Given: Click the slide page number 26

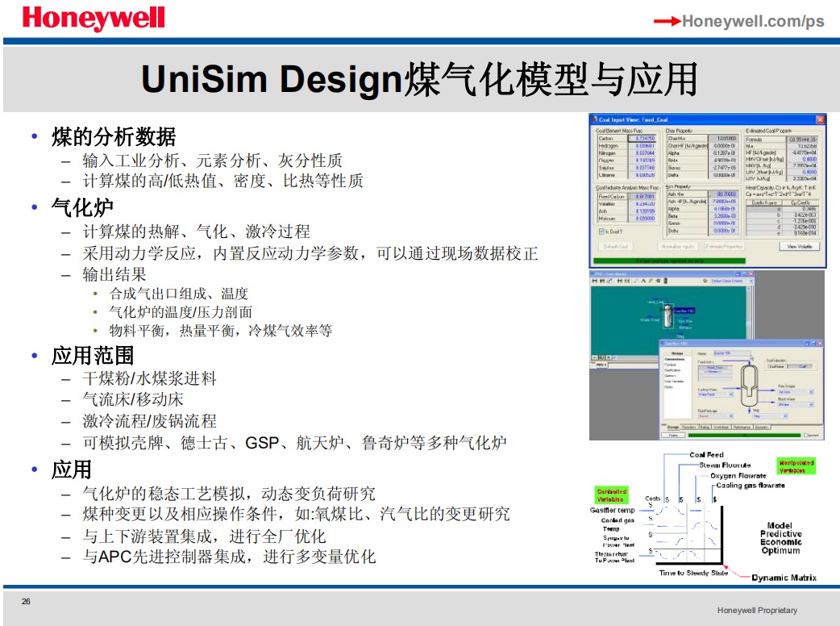Looking at the screenshot, I should click(x=26, y=601).
